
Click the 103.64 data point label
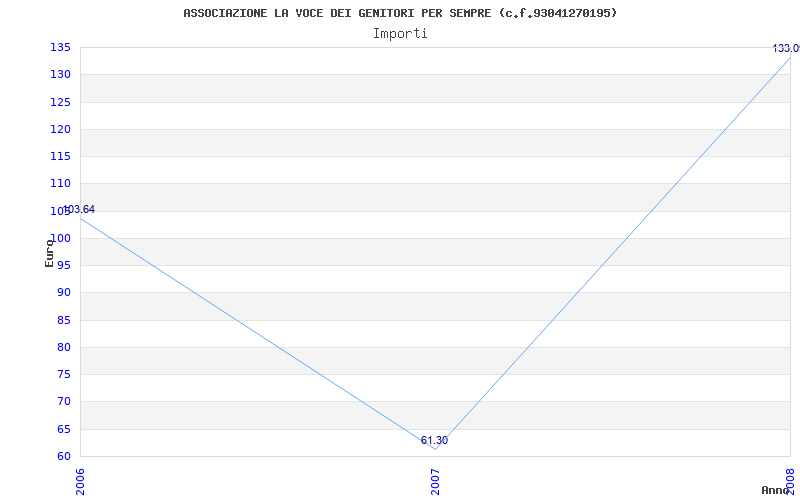coord(78,209)
